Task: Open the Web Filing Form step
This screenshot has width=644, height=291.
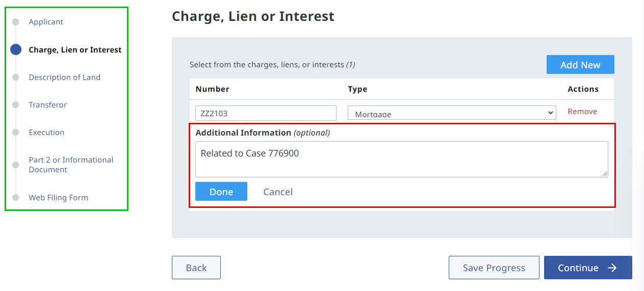Action: coord(58,197)
